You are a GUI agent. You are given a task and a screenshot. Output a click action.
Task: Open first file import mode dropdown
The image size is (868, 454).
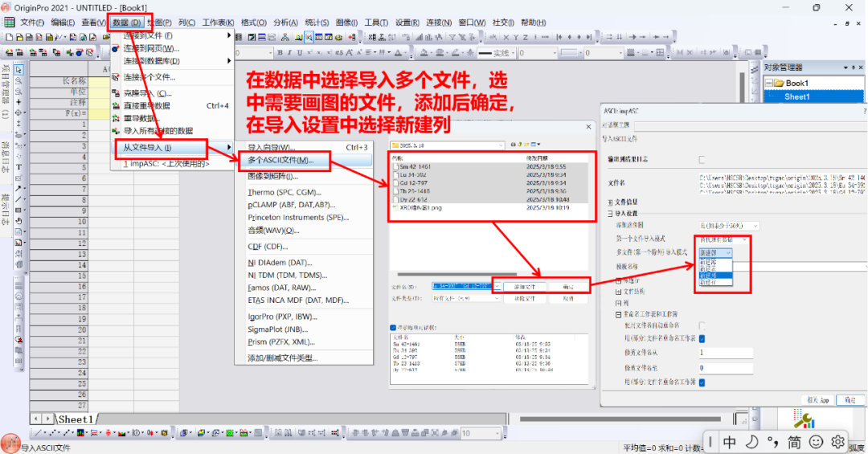coord(723,239)
